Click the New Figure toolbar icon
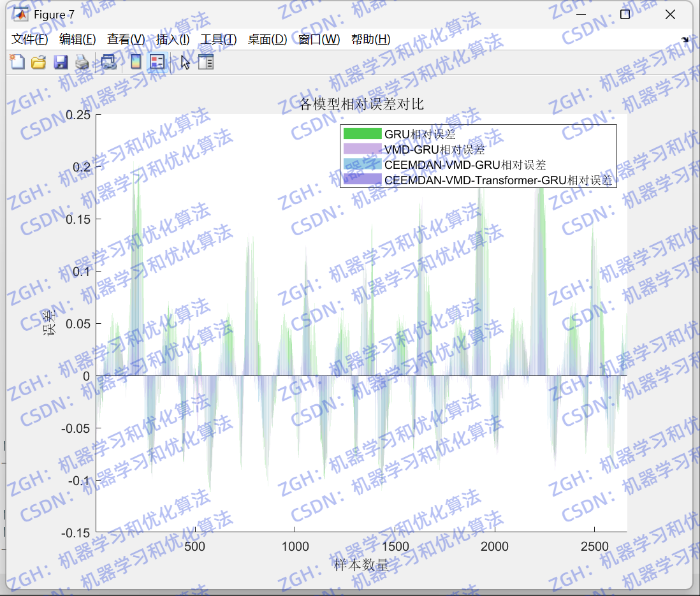Viewport: 700px width, 596px height. pyautogui.click(x=17, y=62)
